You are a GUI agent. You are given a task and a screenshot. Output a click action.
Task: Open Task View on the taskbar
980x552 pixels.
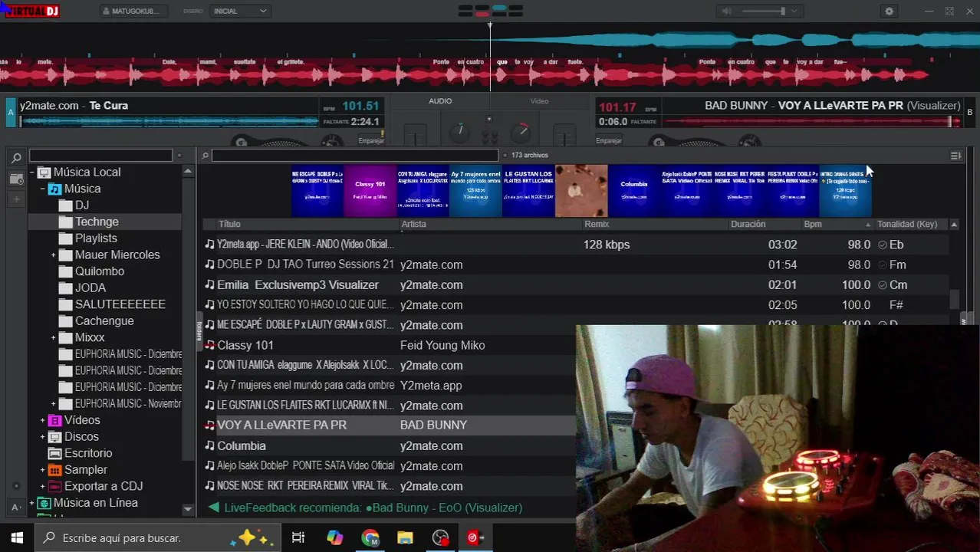pos(298,538)
